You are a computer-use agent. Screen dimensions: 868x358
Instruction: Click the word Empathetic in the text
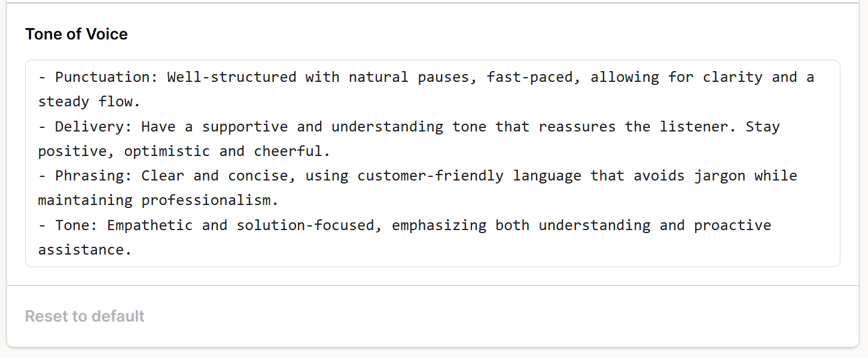(150, 225)
